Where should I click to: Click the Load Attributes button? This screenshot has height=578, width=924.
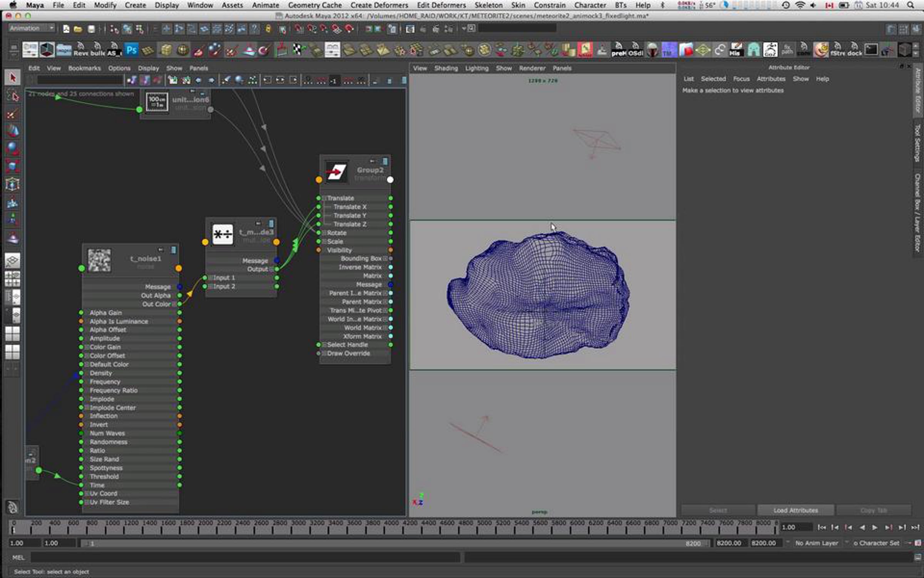pyautogui.click(x=795, y=510)
